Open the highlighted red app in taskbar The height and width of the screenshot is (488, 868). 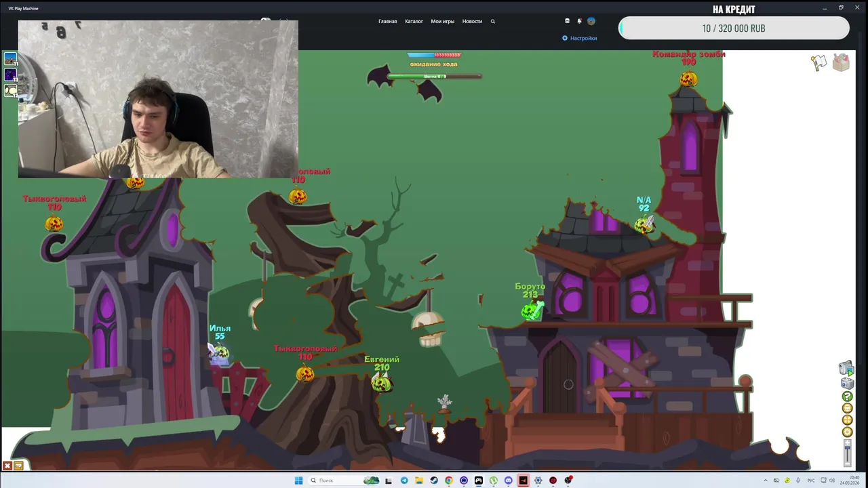coord(524,481)
